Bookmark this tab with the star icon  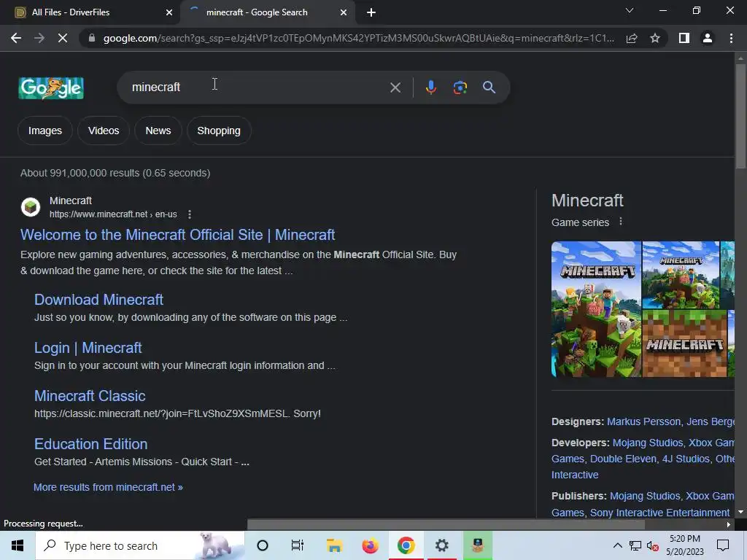tap(655, 38)
